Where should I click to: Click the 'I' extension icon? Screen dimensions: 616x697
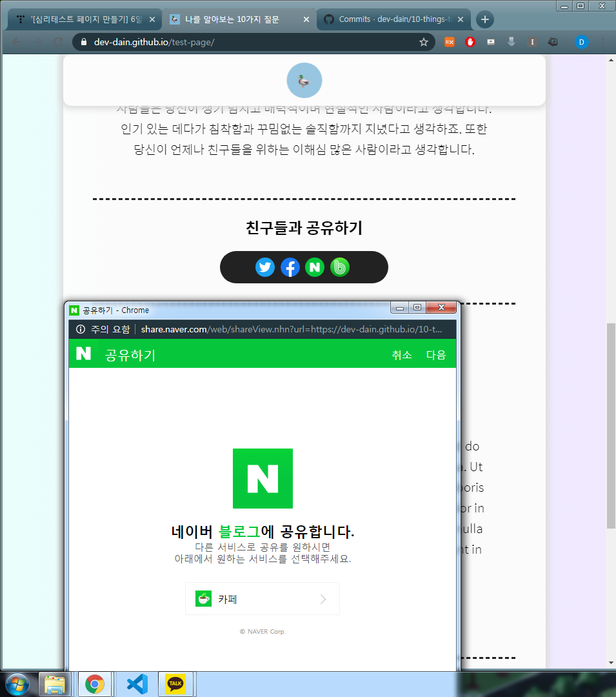pos(532,42)
